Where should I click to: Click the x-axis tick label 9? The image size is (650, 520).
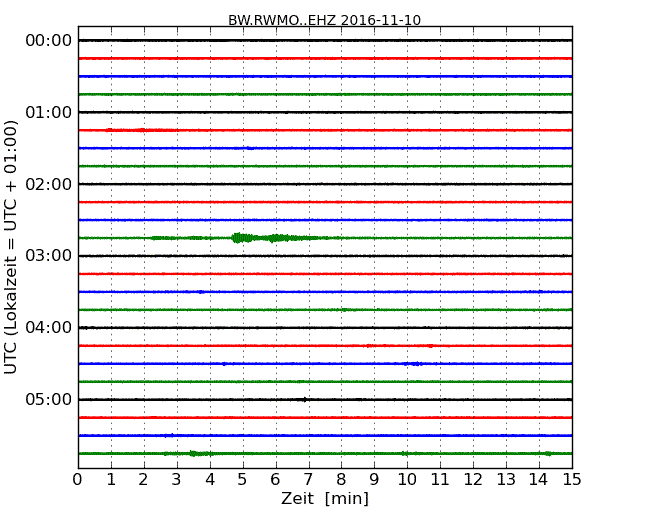click(x=374, y=480)
